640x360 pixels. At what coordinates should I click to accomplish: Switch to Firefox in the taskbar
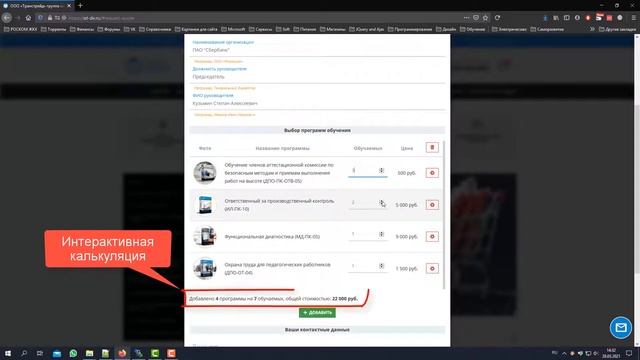pos(122,353)
